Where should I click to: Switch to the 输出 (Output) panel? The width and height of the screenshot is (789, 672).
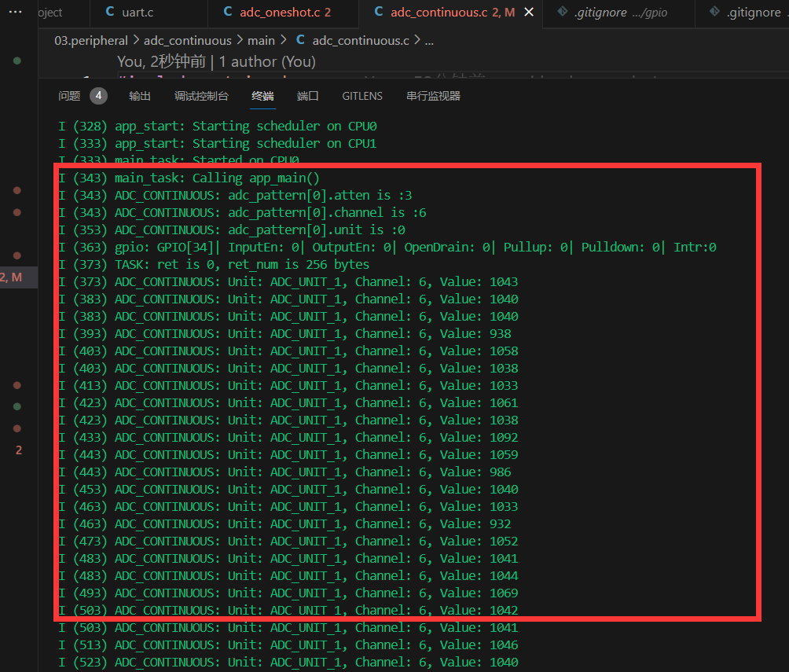(140, 96)
